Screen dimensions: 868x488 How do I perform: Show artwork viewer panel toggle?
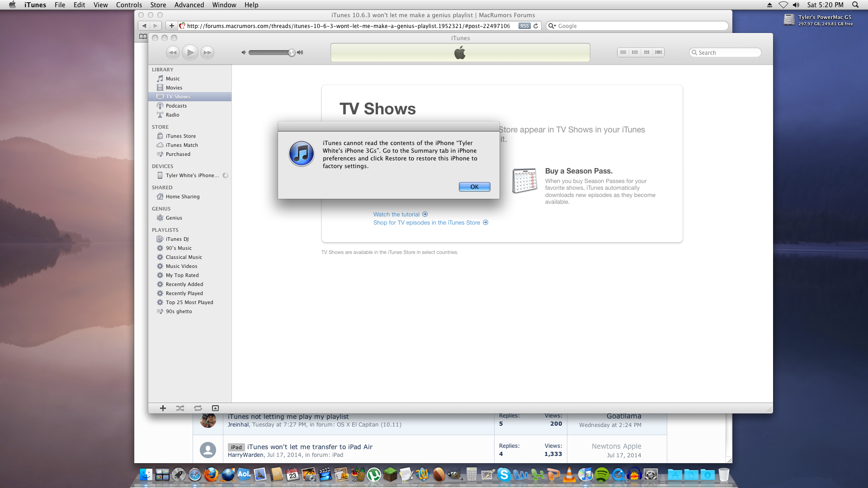[215, 408]
